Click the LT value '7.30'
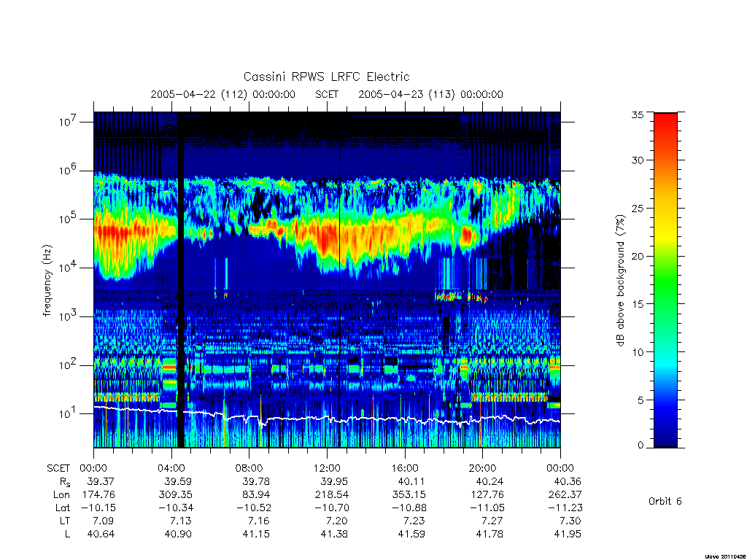 (570, 521)
